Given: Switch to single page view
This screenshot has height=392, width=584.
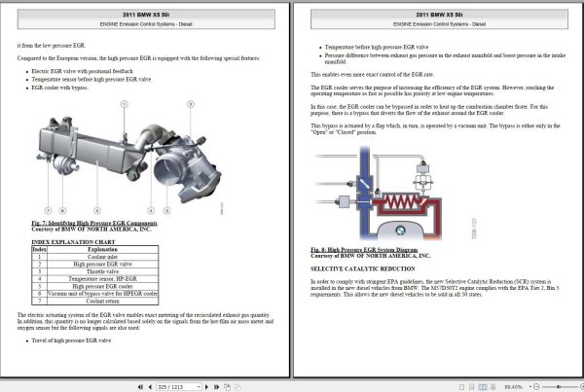Looking at the screenshot, I should [461, 387].
